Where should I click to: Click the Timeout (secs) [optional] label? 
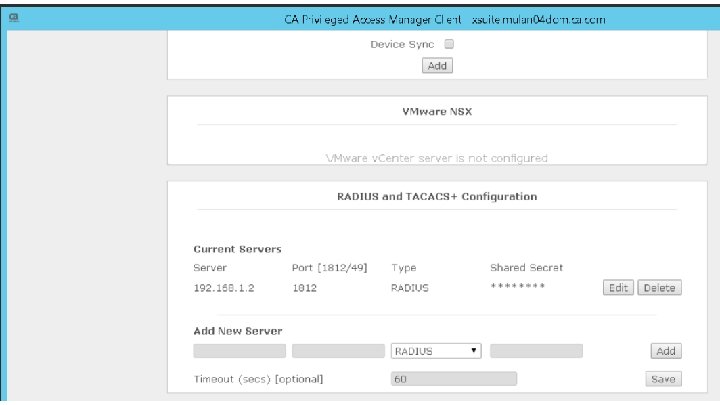coord(259,379)
